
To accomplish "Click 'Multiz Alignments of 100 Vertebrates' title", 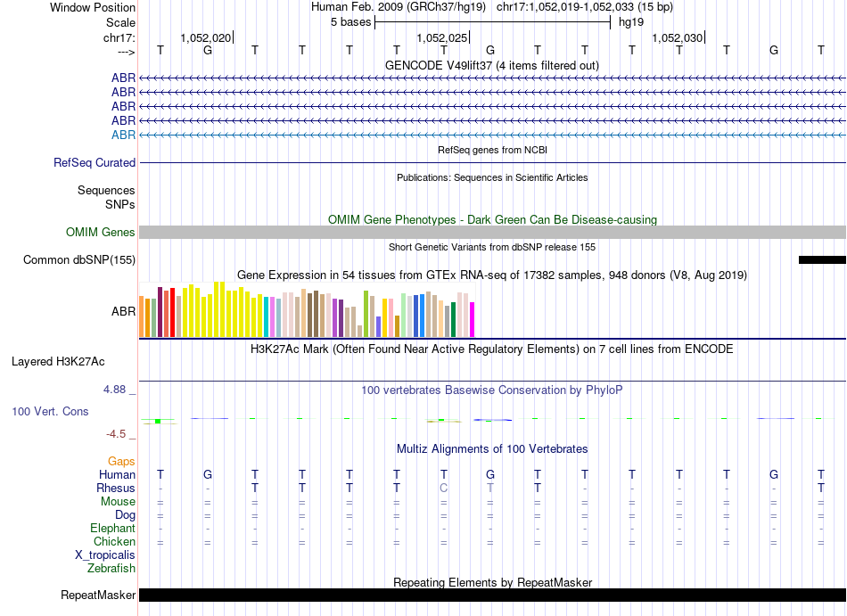I will click(492, 449).
